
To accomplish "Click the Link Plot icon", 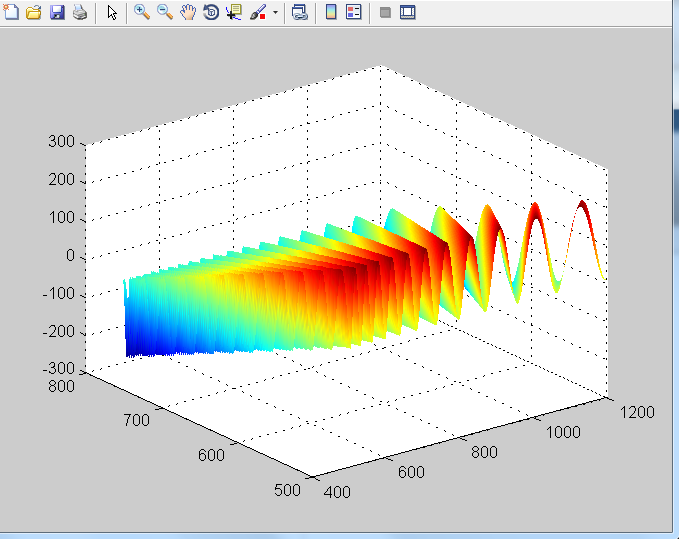I will tap(299, 13).
